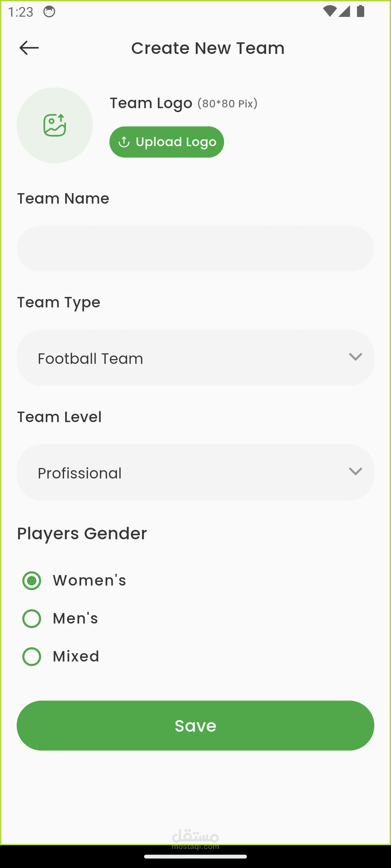Image resolution: width=391 pixels, height=868 pixels.
Task: Select the Men's radio button
Action: click(x=32, y=618)
